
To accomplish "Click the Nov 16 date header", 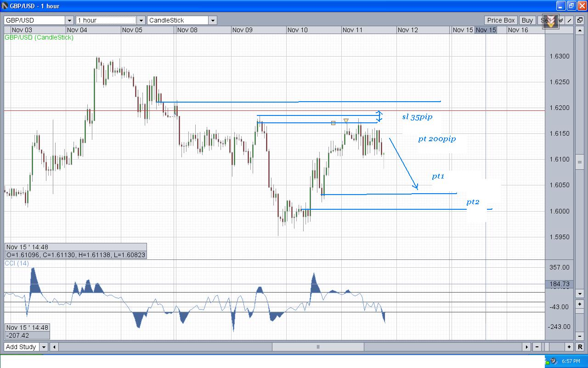I will click(518, 30).
